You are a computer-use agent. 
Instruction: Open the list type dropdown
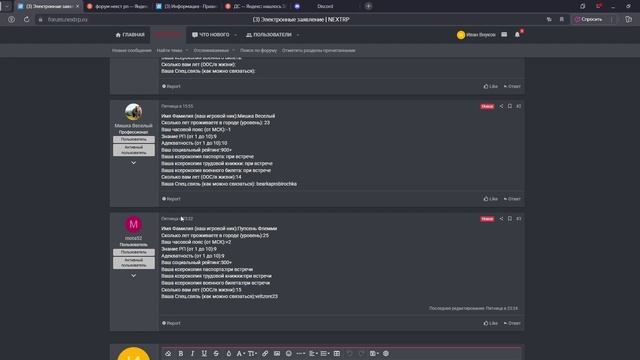coord(325,353)
